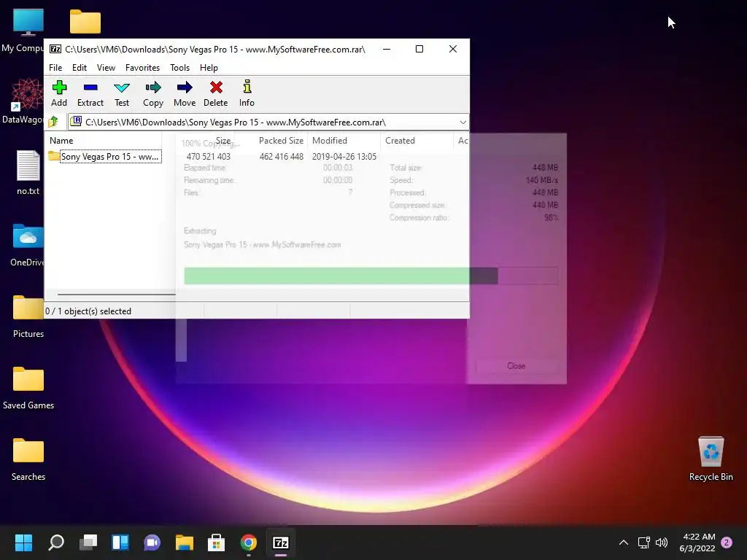The width and height of the screenshot is (747, 560).
Task: Maximize the 7-Zip window
Action: (419, 49)
